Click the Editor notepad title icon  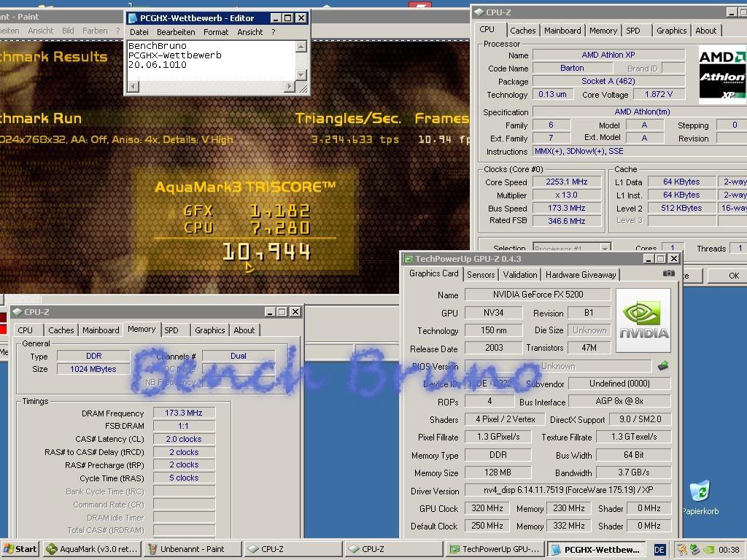(133, 18)
